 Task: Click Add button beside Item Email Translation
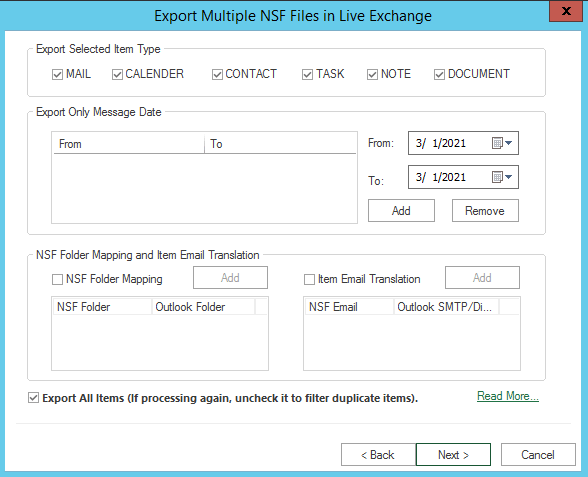coord(482,278)
